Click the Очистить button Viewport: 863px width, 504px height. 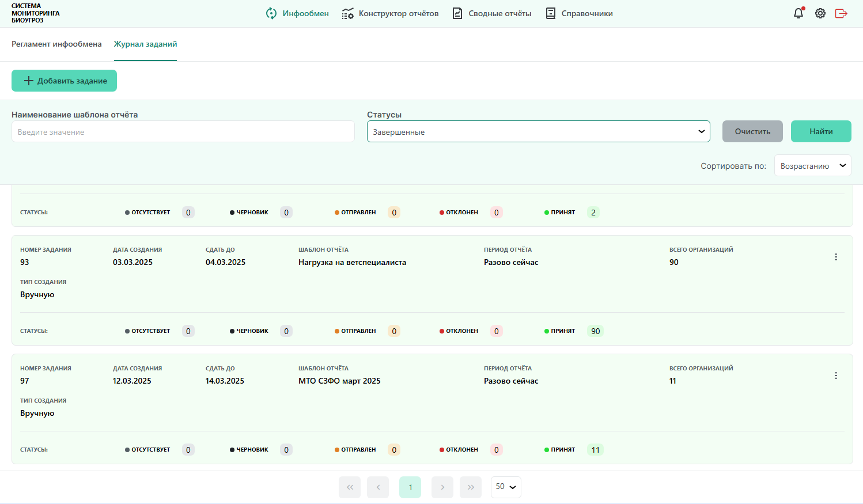(752, 131)
